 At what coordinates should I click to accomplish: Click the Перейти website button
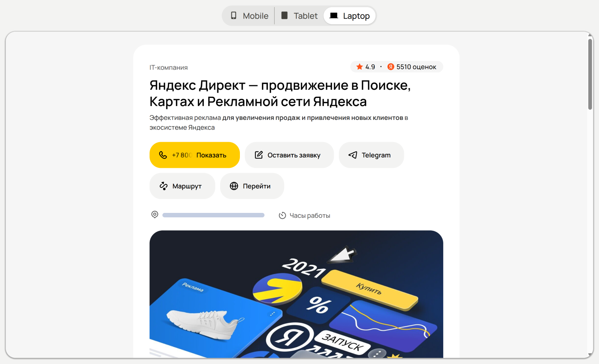pos(252,186)
